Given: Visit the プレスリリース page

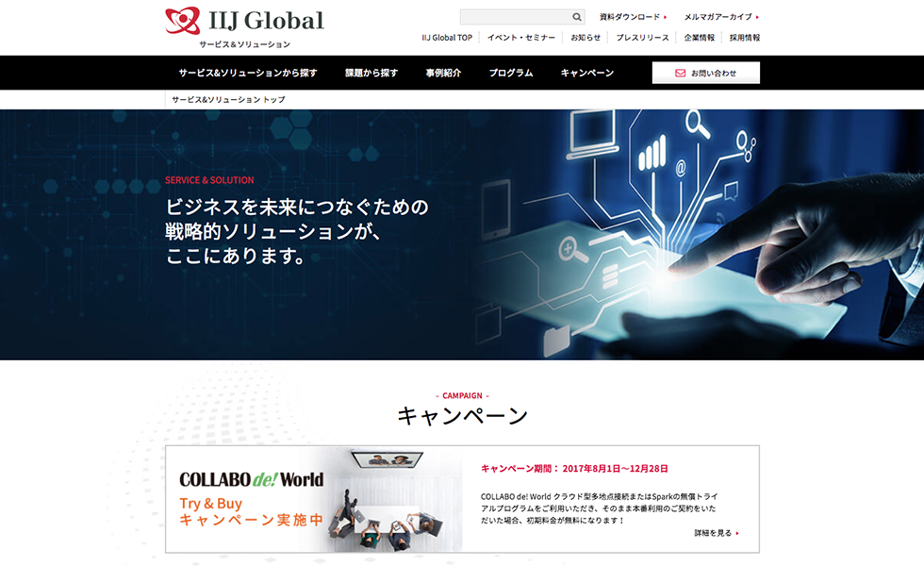Looking at the screenshot, I should tap(642, 38).
